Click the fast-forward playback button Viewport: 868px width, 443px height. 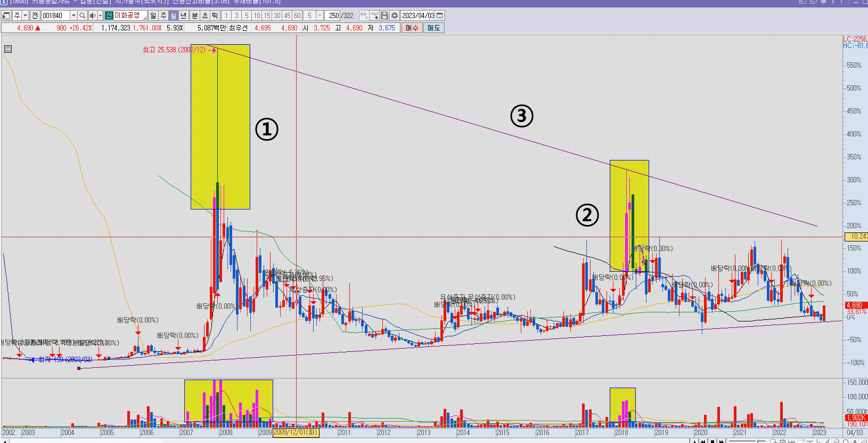pyautogui.click(x=722, y=441)
